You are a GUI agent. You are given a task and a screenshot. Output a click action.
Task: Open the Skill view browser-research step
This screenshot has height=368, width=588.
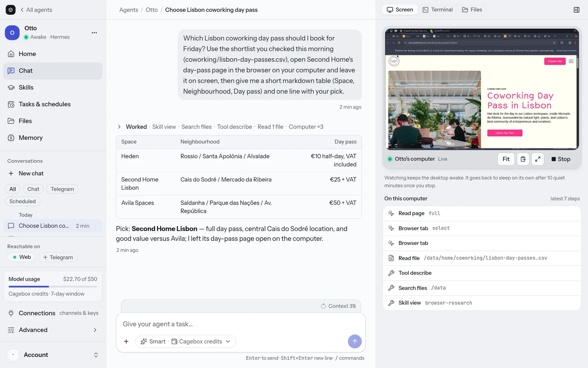click(x=482, y=303)
